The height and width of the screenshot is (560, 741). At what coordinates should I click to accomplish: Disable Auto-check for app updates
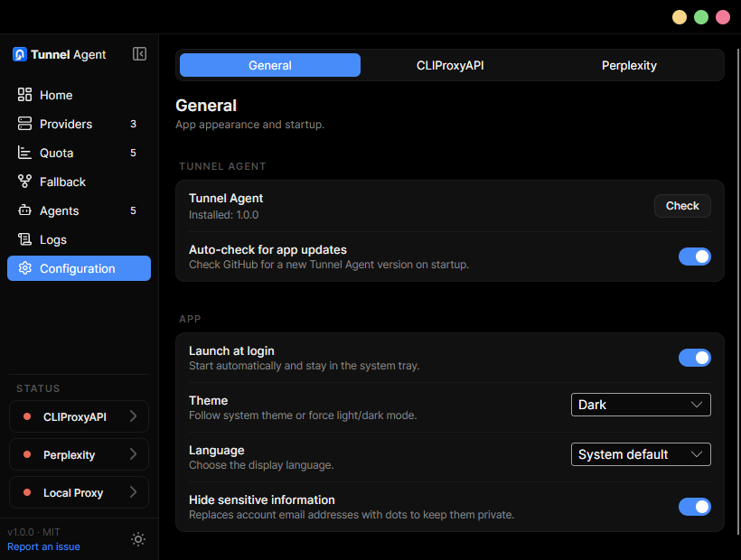[695, 257]
